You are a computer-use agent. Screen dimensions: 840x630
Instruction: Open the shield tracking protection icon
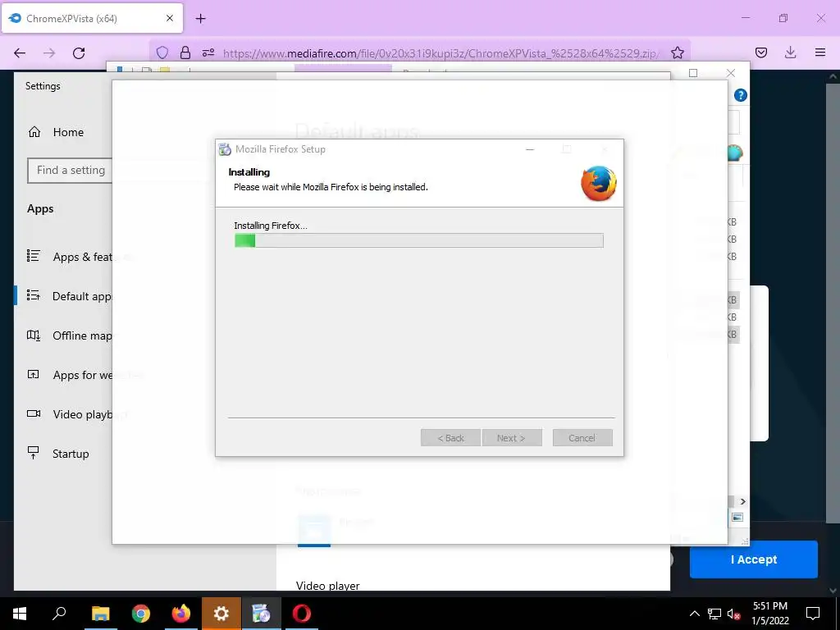point(162,52)
